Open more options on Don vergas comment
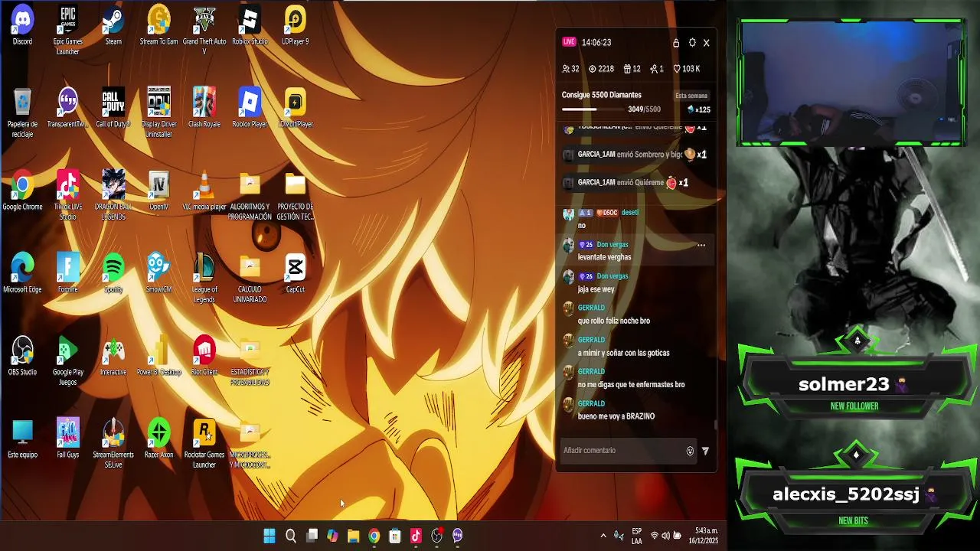Viewport: 980px width, 551px height. click(x=701, y=245)
